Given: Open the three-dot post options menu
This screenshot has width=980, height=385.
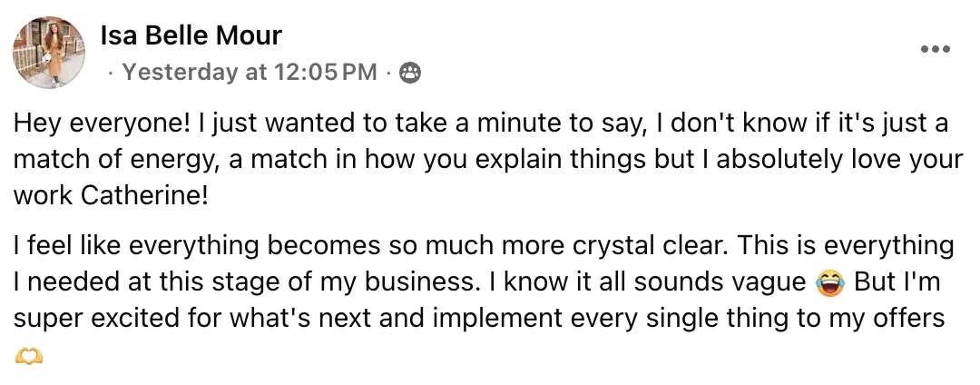Looking at the screenshot, I should coord(935,50).
